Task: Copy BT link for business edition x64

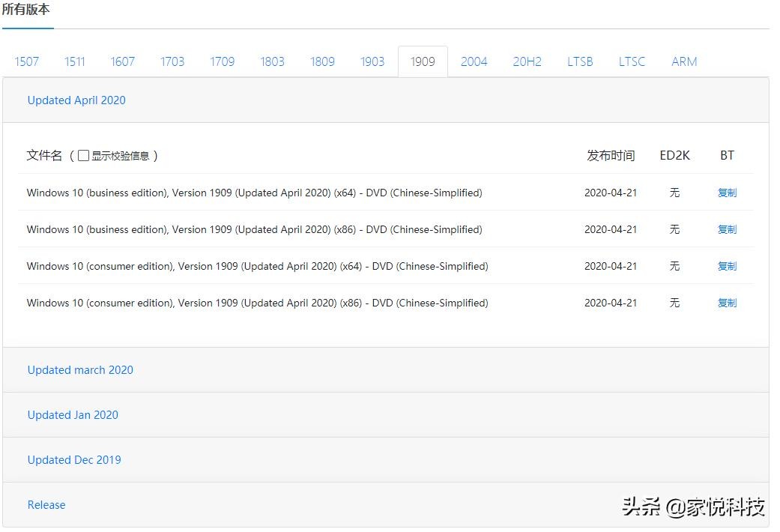Action: 727,193
